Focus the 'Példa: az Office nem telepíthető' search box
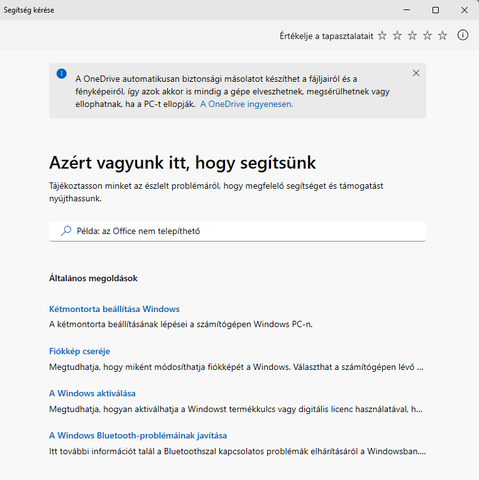Viewport: 479px width, 480px height. 237,231
